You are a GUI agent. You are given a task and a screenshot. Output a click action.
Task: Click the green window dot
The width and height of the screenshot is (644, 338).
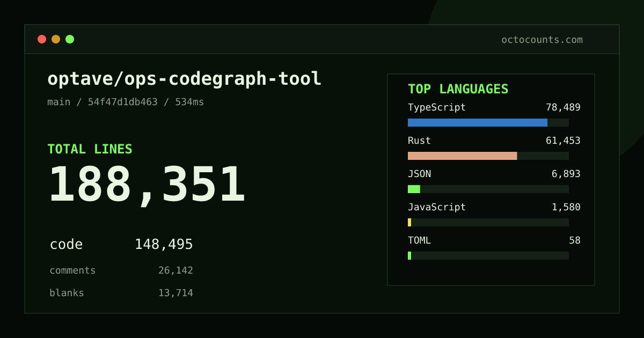point(70,39)
